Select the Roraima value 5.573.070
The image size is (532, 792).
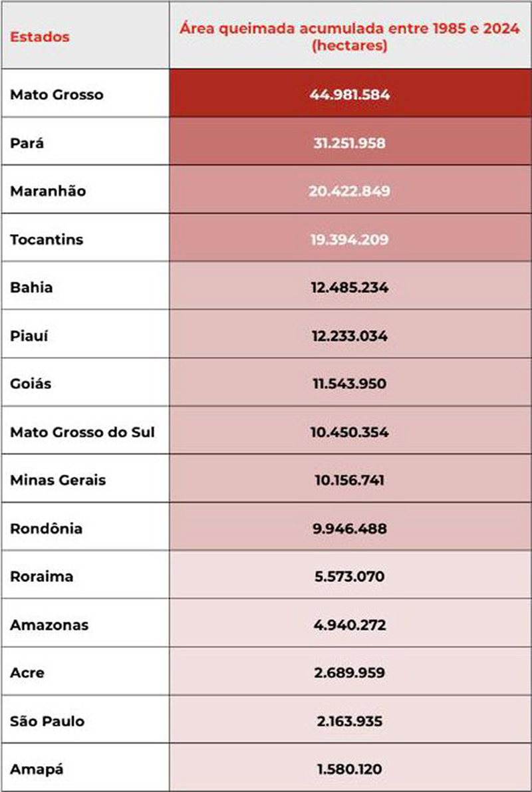[349, 577]
